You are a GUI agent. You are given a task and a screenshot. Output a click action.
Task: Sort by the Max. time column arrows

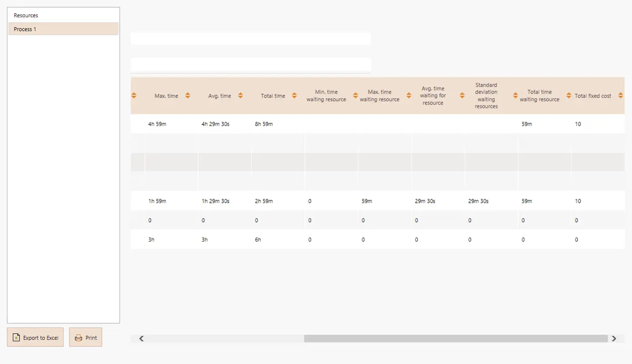(x=188, y=96)
